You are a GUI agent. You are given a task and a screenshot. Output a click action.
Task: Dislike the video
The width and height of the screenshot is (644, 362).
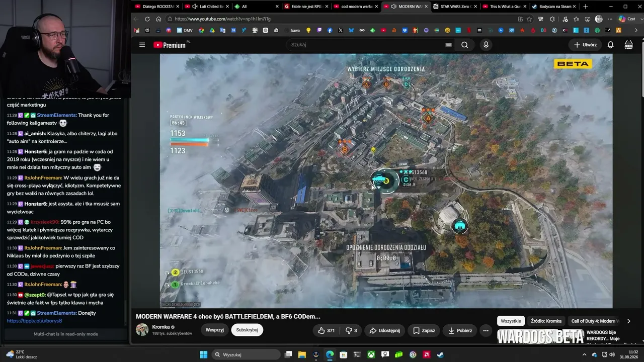coord(351,330)
